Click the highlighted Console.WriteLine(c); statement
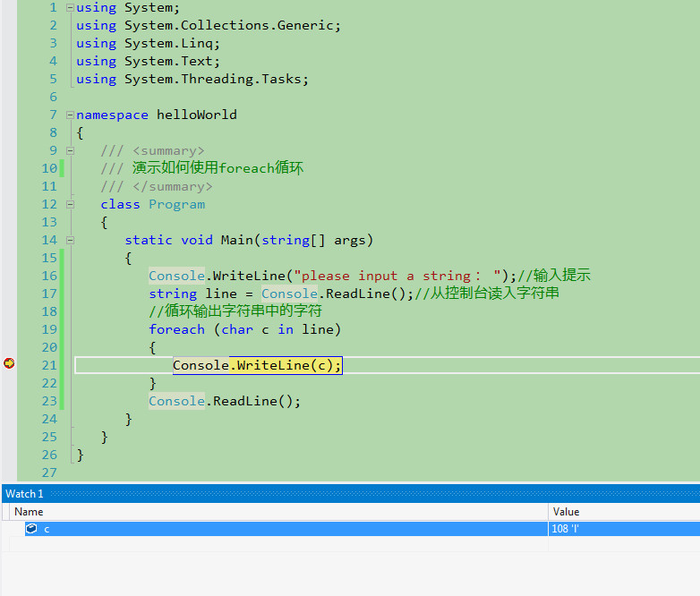Image resolution: width=700 pixels, height=596 pixels. coord(257,365)
